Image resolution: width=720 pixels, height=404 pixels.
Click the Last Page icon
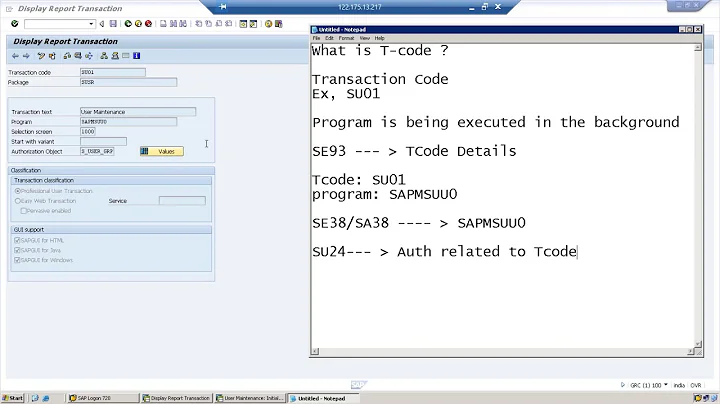point(229,24)
